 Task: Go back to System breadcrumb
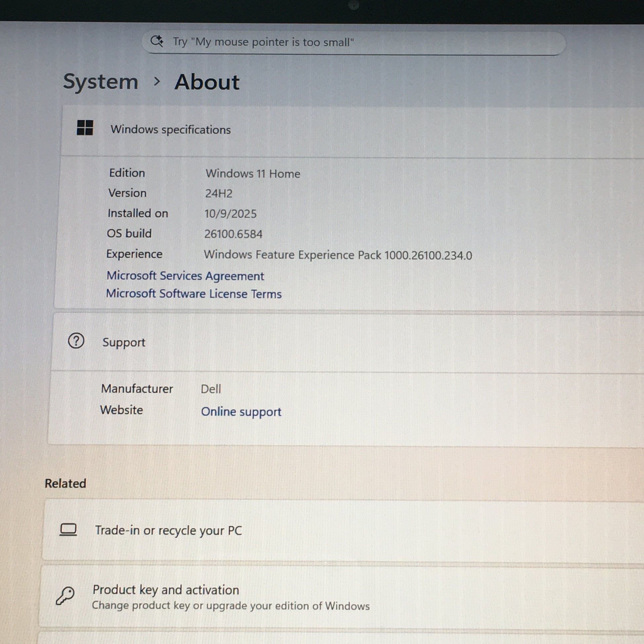click(101, 82)
